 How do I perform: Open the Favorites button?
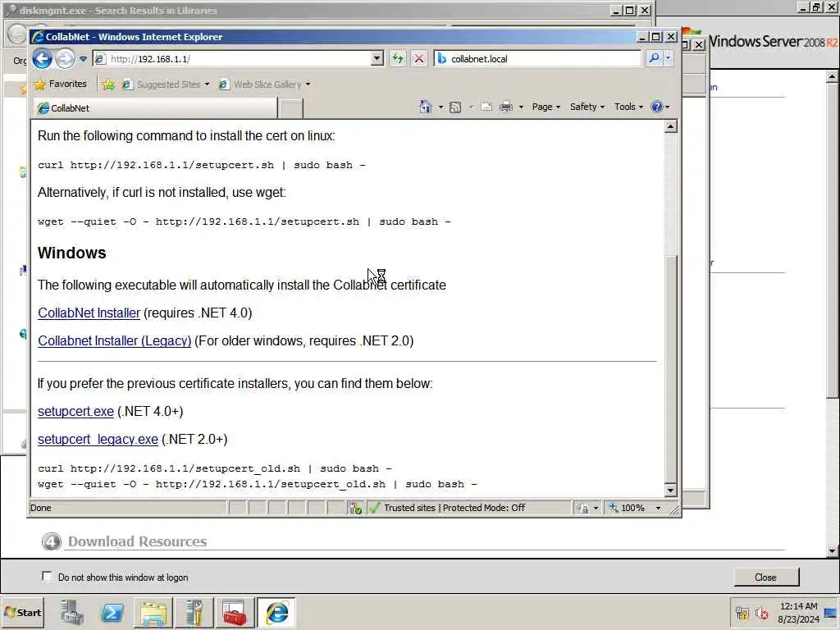tap(60, 84)
